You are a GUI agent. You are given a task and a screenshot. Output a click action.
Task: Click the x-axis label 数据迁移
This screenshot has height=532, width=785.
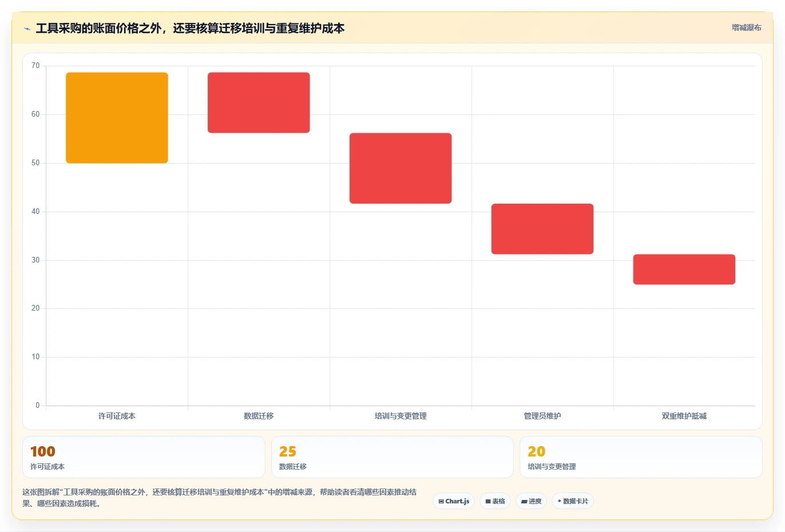coord(259,416)
